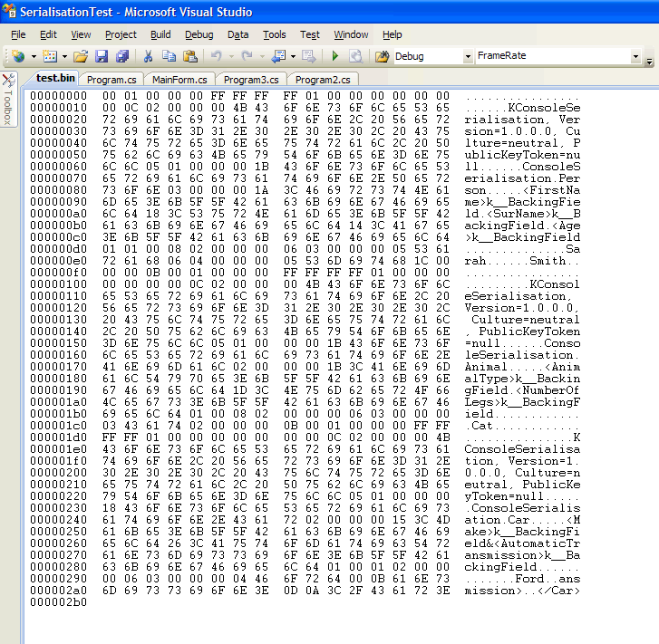659x644 pixels.
Task: Switch to the Program3.cs tab
Action: [x=251, y=80]
